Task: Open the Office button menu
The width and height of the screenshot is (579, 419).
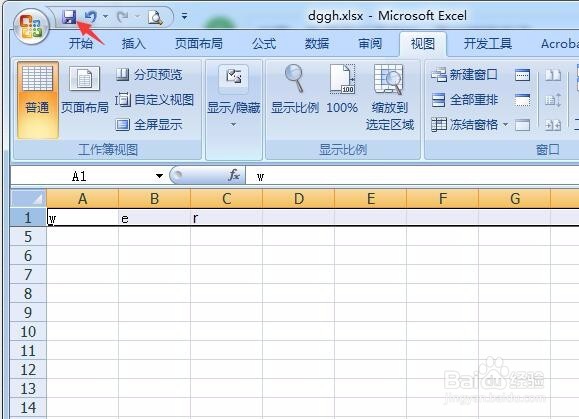Action: pyautogui.click(x=31, y=26)
